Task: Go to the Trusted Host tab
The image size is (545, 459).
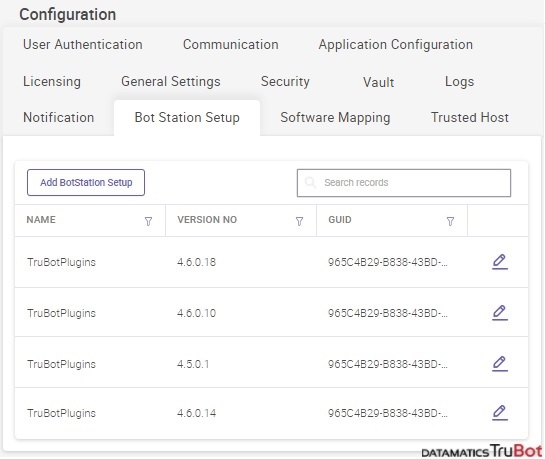Action: 470,117
